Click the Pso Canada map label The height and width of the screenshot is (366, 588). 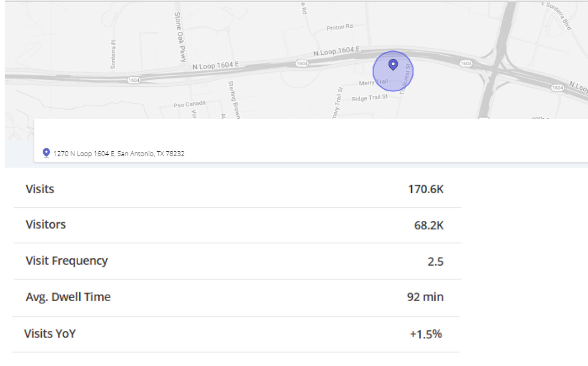pos(189,104)
